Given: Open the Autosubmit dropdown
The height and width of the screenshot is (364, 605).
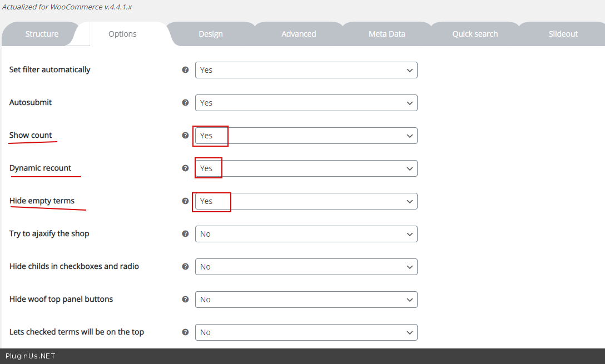Looking at the screenshot, I should (306, 103).
